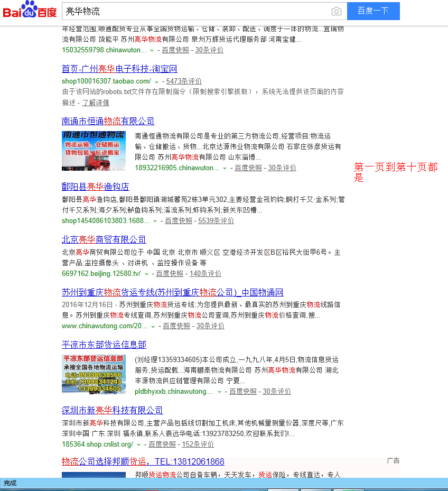Open result 鄱阳县亮华渔钩店
Image resolution: width=448 pixels, height=491 pixels.
click(96, 187)
